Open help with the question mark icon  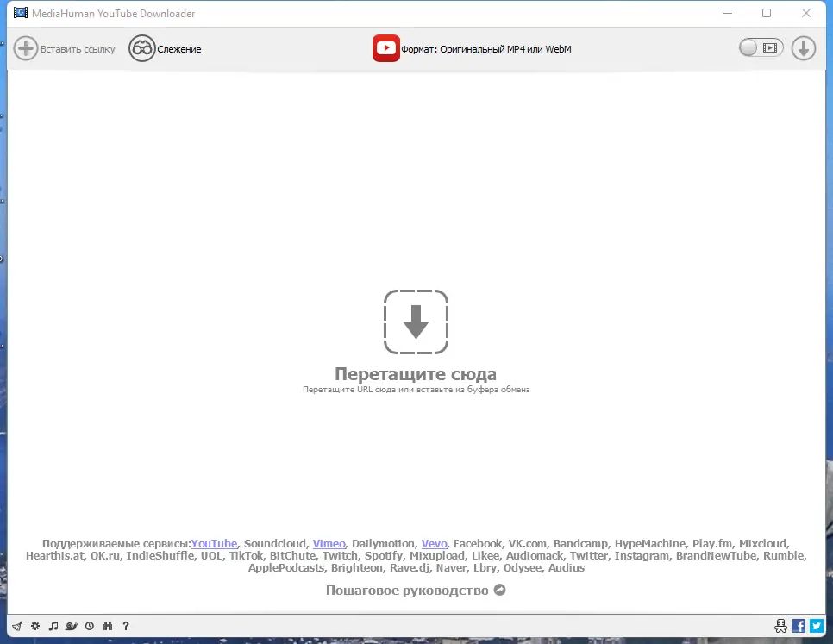[x=126, y=626]
